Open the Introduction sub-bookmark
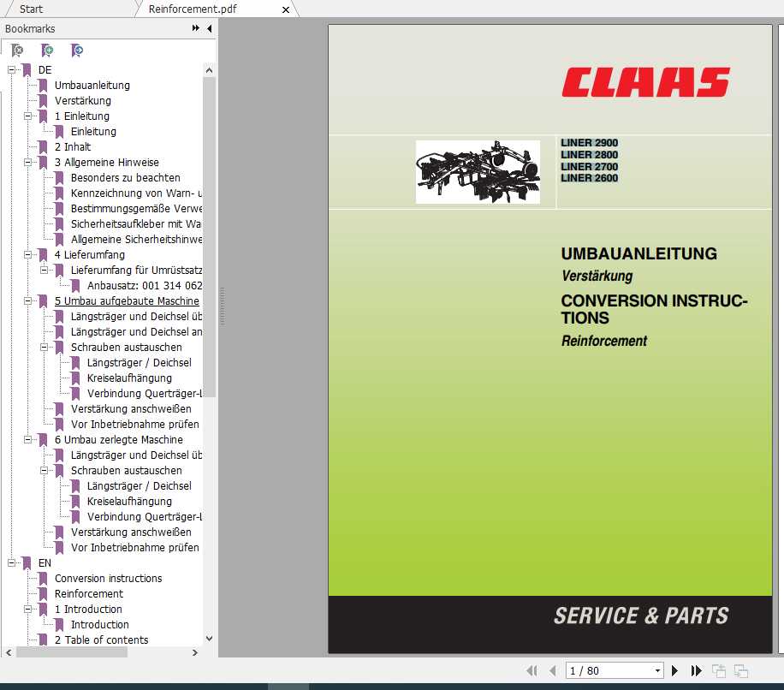 [99, 625]
